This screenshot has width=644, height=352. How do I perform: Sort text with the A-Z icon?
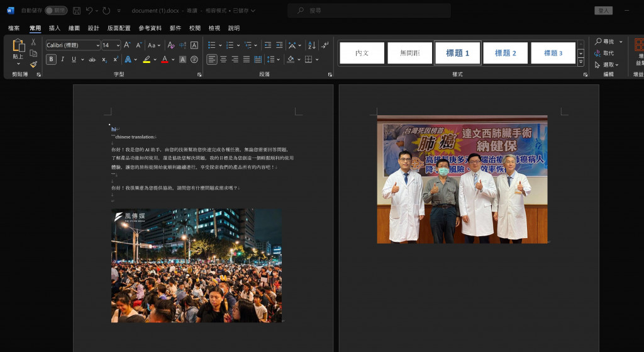[312, 45]
